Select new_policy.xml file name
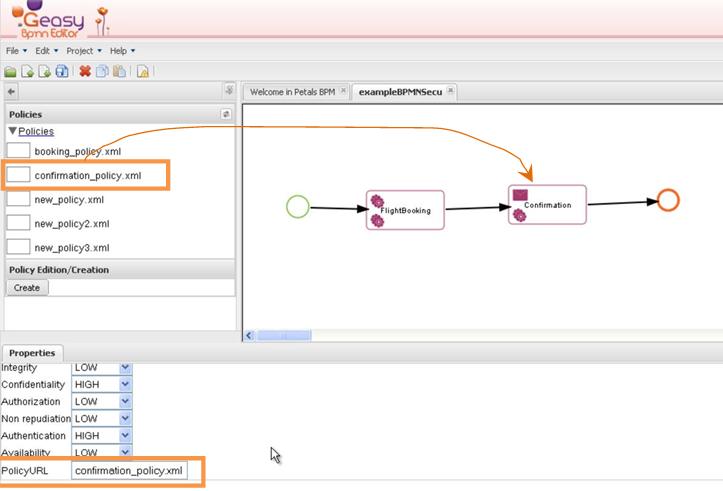The image size is (723, 491). 69,200
